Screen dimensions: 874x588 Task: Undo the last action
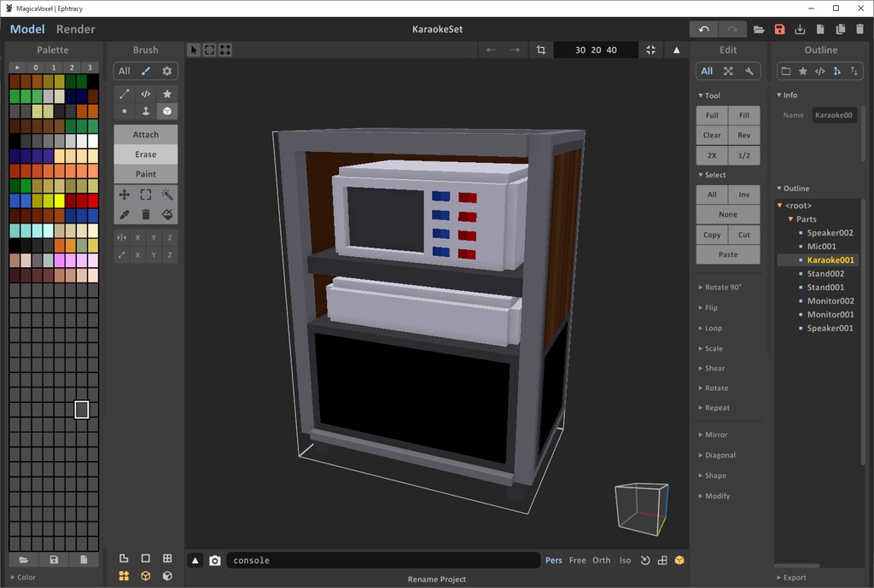coord(703,29)
